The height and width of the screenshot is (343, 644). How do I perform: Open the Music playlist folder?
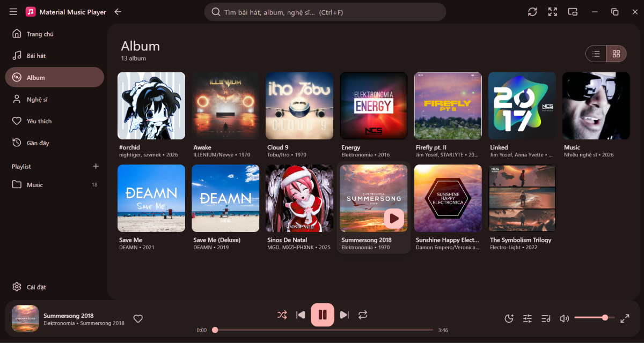[x=55, y=185]
